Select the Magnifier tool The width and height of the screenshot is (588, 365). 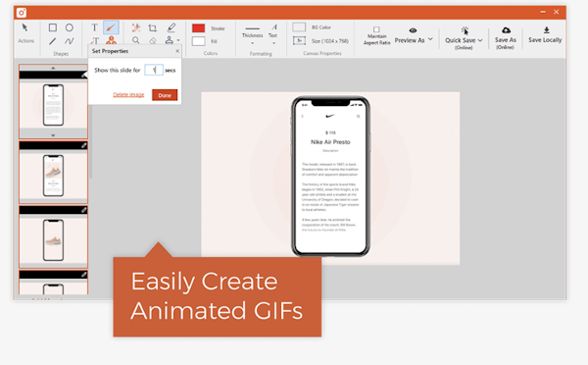coord(136,40)
